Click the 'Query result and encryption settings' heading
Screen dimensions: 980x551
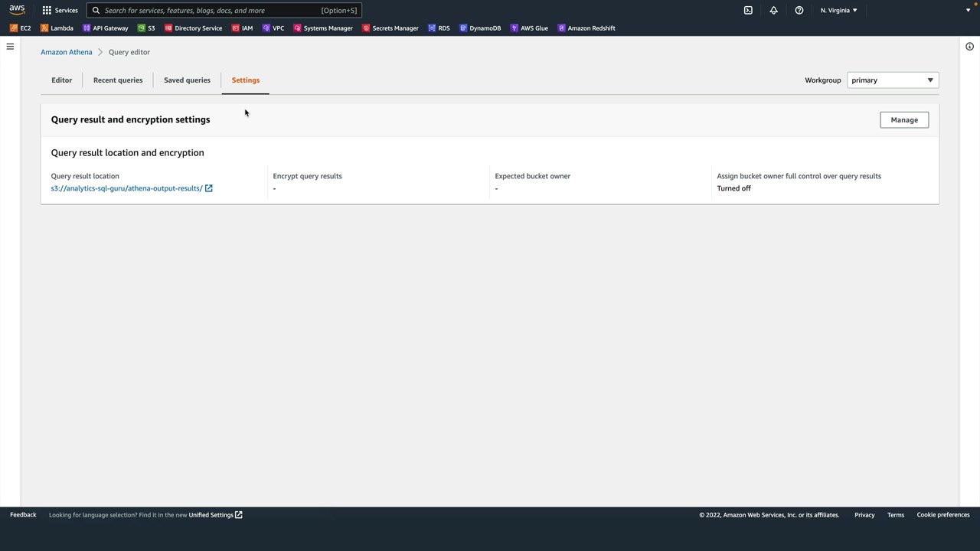tap(130, 119)
